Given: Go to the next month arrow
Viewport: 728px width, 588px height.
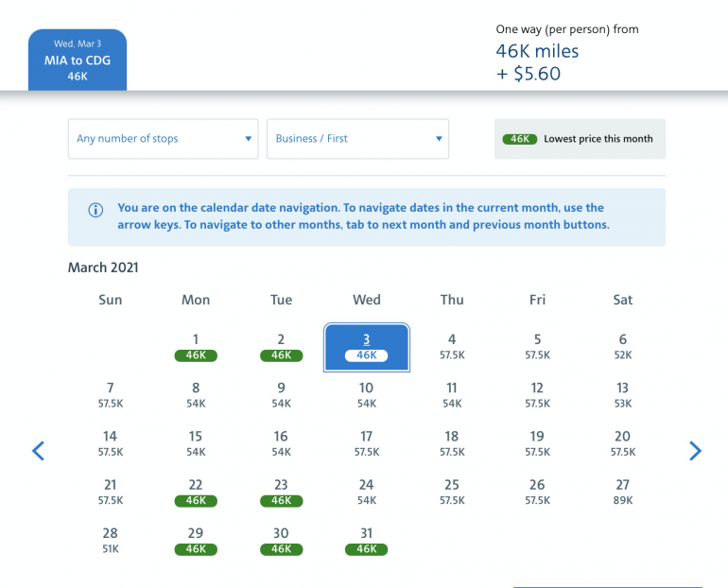Looking at the screenshot, I should click(x=695, y=451).
